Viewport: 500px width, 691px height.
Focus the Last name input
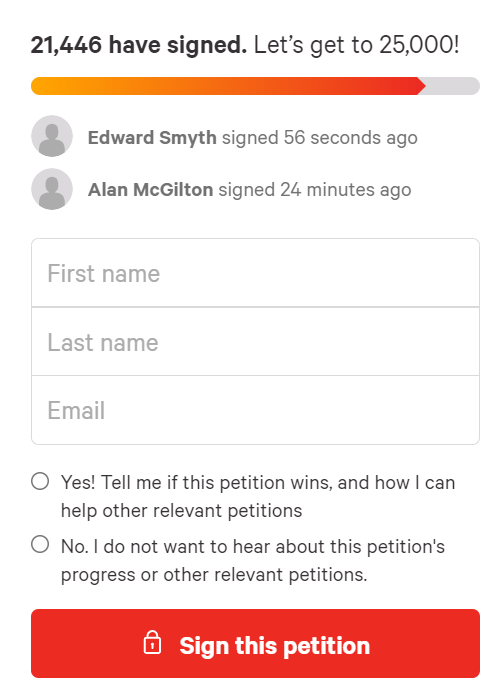pyautogui.click(x=255, y=342)
